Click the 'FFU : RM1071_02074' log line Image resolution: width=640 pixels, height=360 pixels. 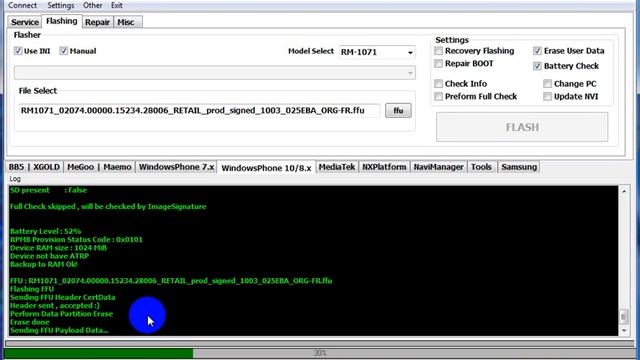click(171, 281)
